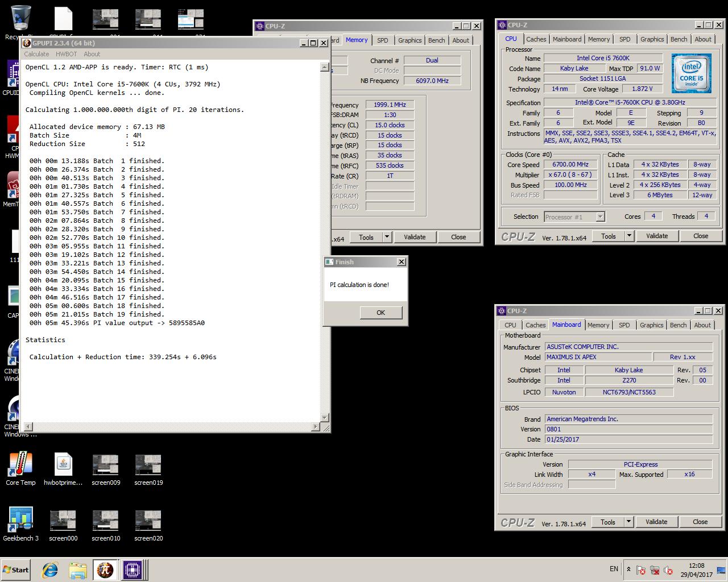Viewport: 728px width, 582px height.
Task: Click the EN language indicator
Action: [614, 569]
